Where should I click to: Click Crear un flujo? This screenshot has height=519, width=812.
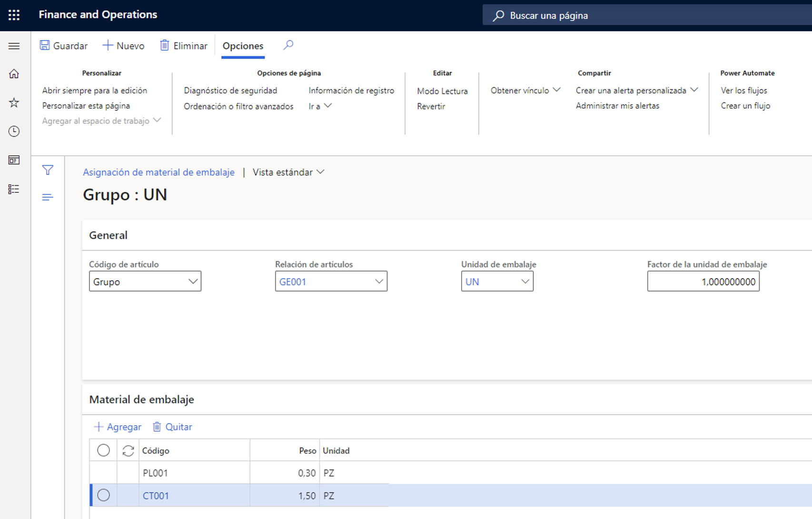[745, 105]
